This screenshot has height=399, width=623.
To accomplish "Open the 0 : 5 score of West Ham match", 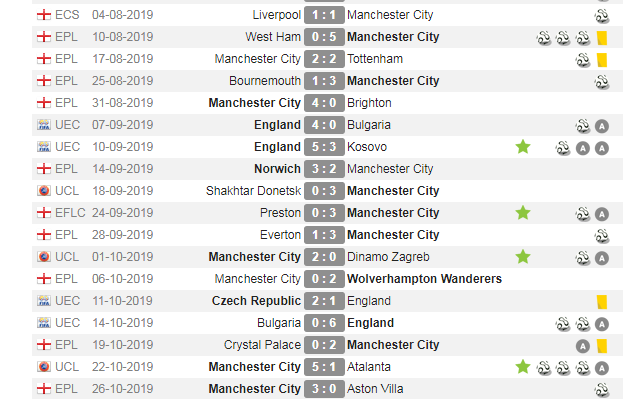I will tap(324, 37).
